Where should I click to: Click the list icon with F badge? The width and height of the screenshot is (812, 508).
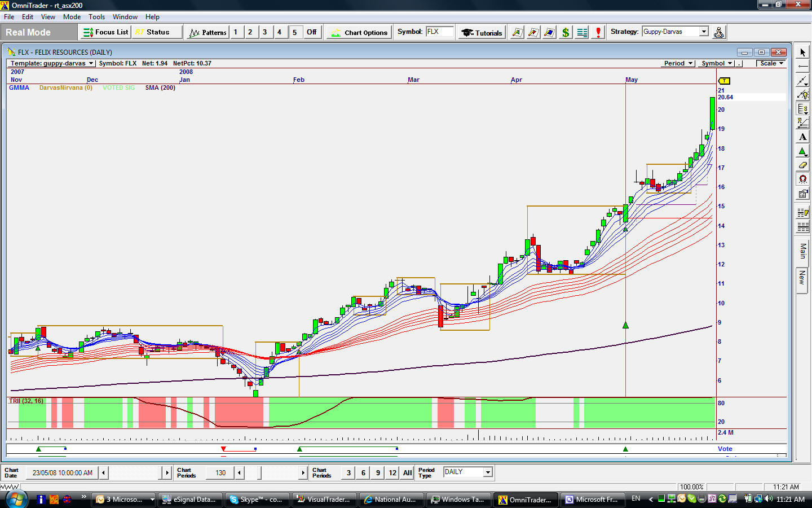point(802,213)
